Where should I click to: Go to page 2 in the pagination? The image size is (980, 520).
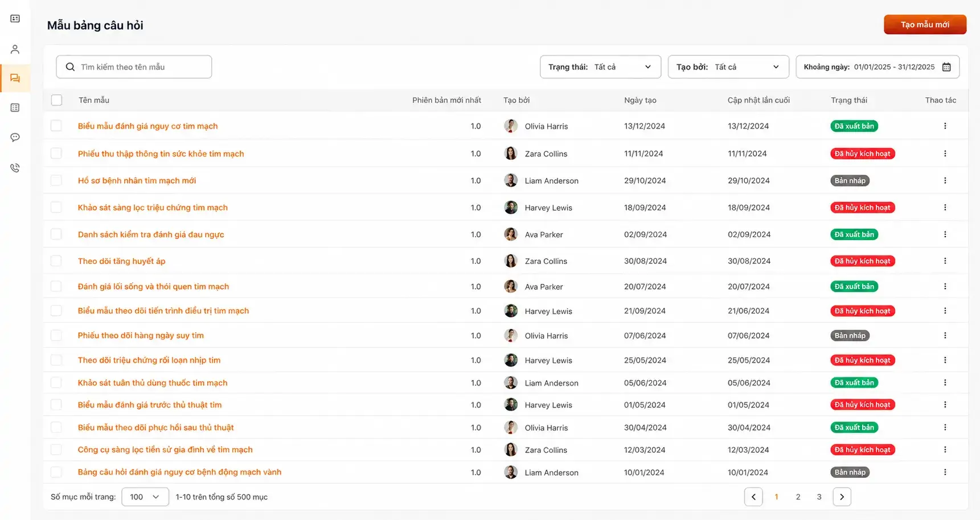pos(798,497)
